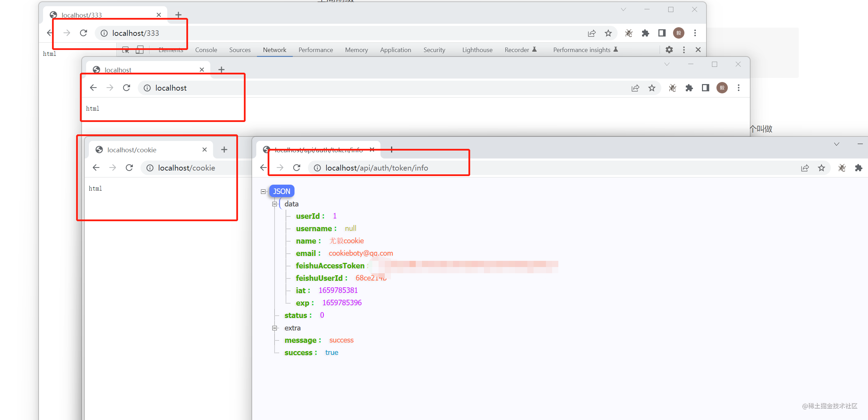Open tab search chevron in top window
The height and width of the screenshot is (420, 868).
pyautogui.click(x=623, y=10)
